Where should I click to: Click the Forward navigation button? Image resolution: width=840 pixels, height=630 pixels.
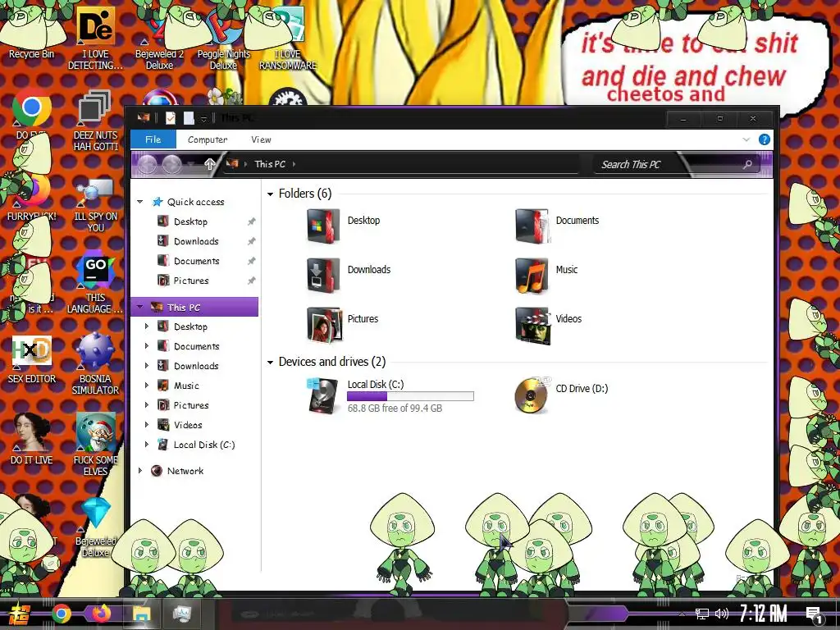tap(172, 164)
